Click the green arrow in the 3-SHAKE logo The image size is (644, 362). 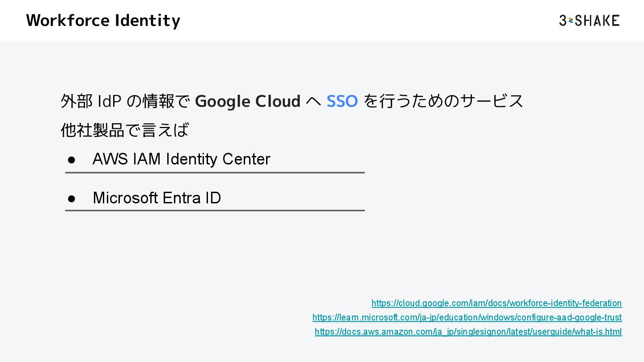(571, 21)
